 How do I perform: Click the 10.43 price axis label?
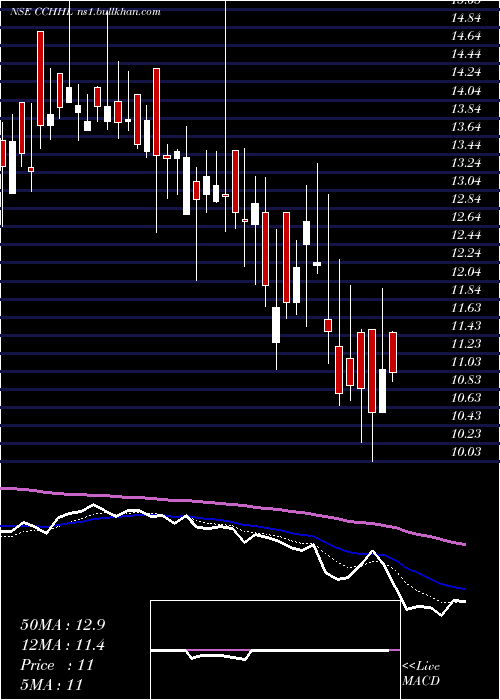click(467, 416)
